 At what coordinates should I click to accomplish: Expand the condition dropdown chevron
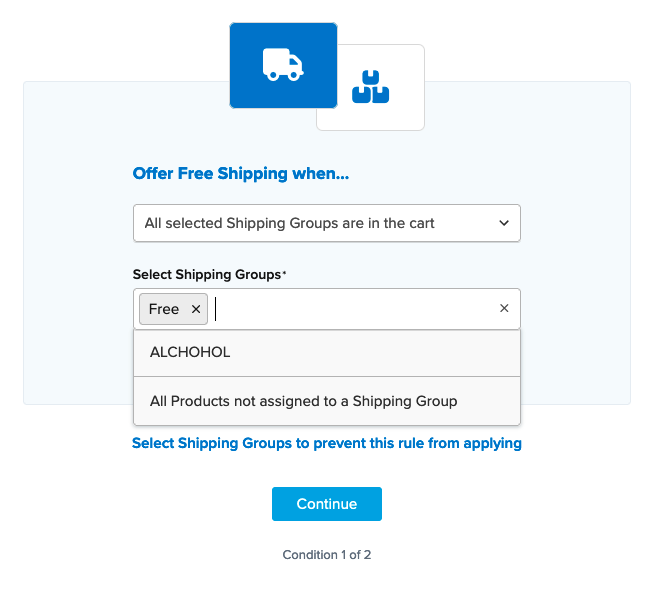(x=504, y=223)
